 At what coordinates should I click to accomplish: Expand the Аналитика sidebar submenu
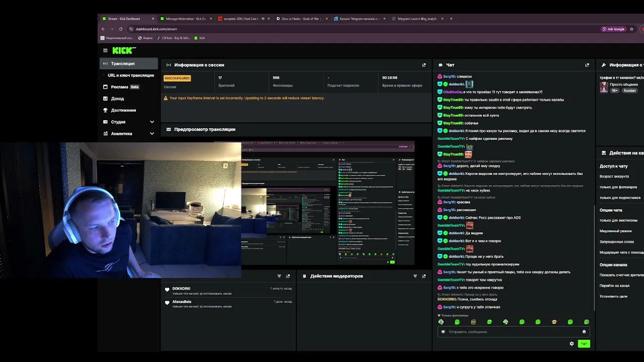128,134
